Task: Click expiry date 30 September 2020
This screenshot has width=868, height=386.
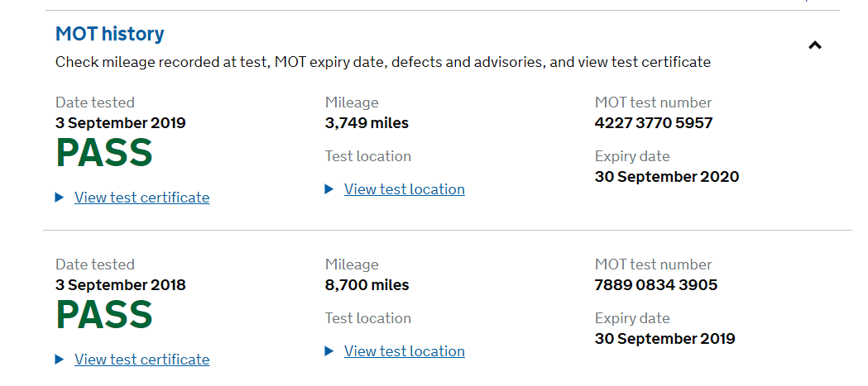Action: [666, 176]
